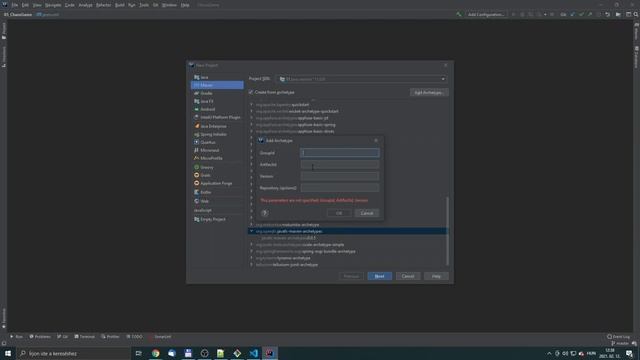Screen dimensions: 640x360
Task: Collapse the selected maven-archetype tree row
Action: tap(251, 231)
